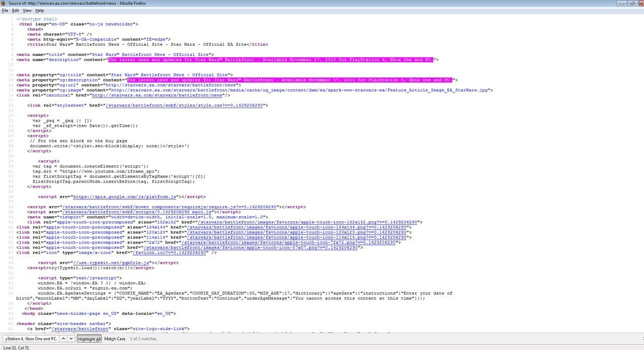
Task: Toggle Highlight All in find bar
Action: (x=89, y=339)
